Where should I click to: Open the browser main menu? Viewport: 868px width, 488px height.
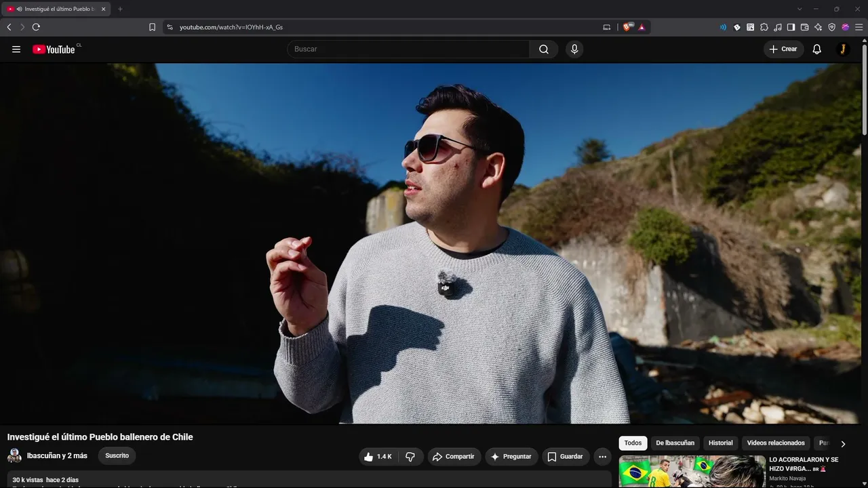pyautogui.click(x=859, y=27)
